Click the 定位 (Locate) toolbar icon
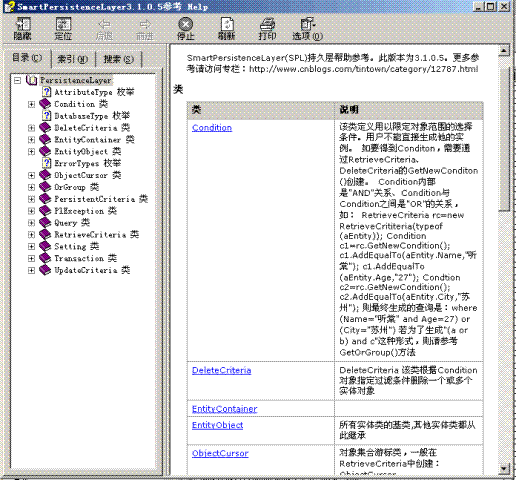Screen dimensions: 516x480 click(x=63, y=29)
